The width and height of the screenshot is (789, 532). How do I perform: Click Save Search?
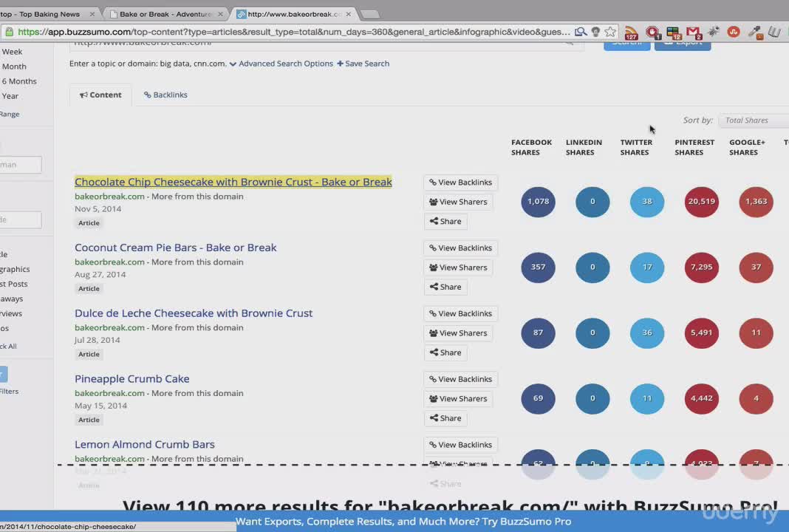[363, 64]
